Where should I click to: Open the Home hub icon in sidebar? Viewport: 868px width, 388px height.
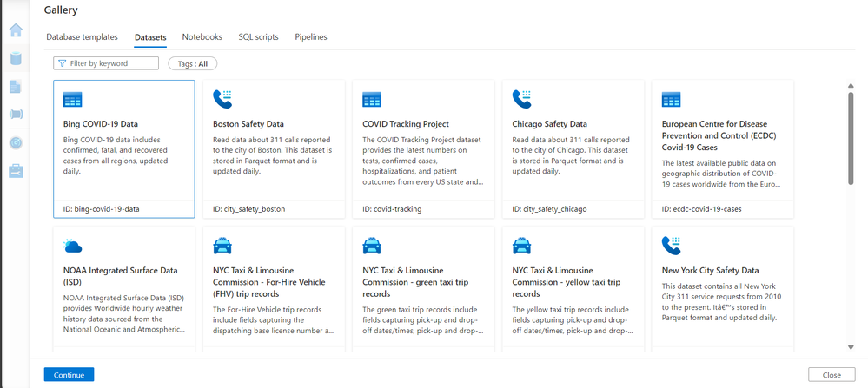[16, 30]
